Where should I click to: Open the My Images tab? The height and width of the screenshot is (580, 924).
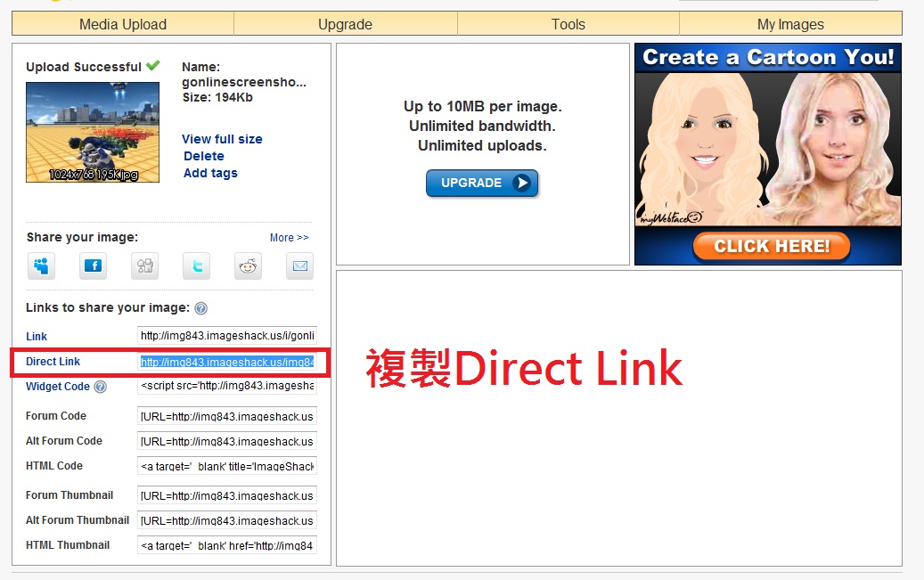point(791,24)
